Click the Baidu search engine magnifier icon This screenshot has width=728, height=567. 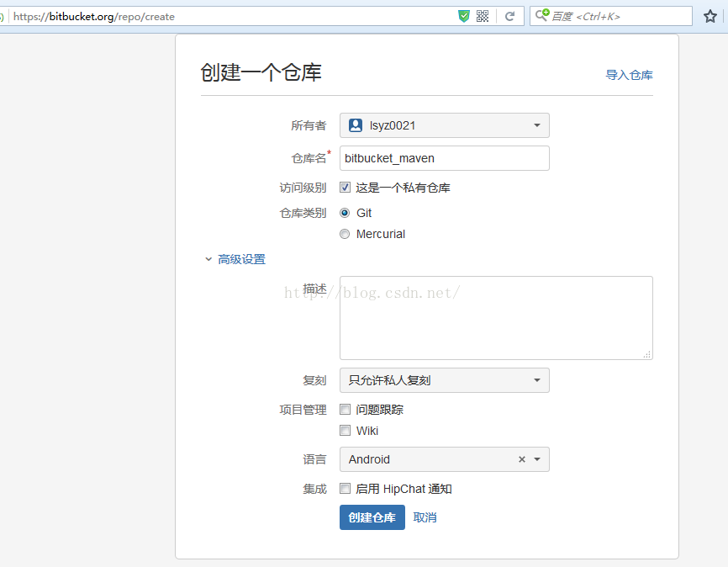pyautogui.click(x=542, y=15)
